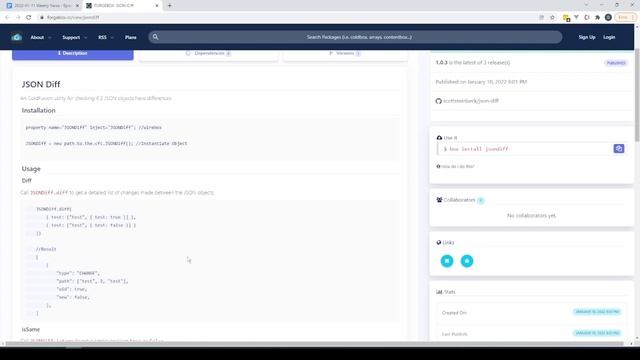Open a new browser tab

tap(169, 6)
